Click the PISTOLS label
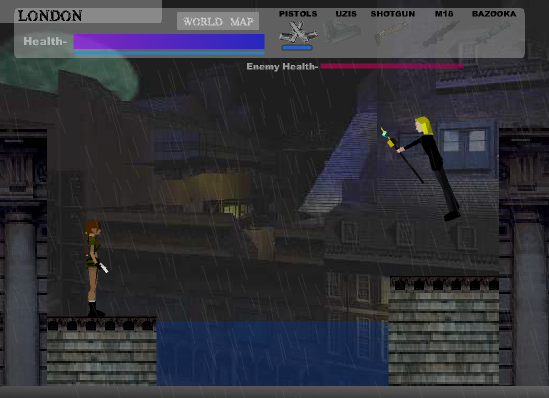549x398 pixels. coord(298,14)
